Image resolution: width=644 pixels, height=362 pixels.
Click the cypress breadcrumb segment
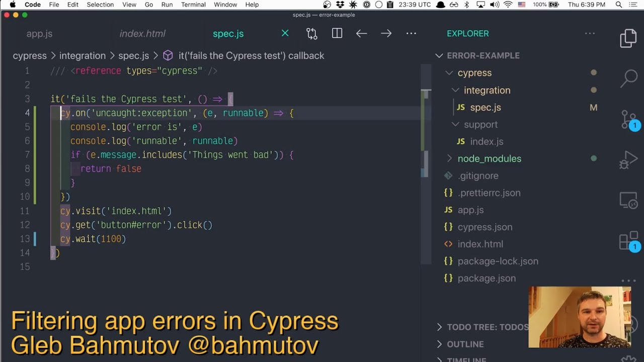30,56
